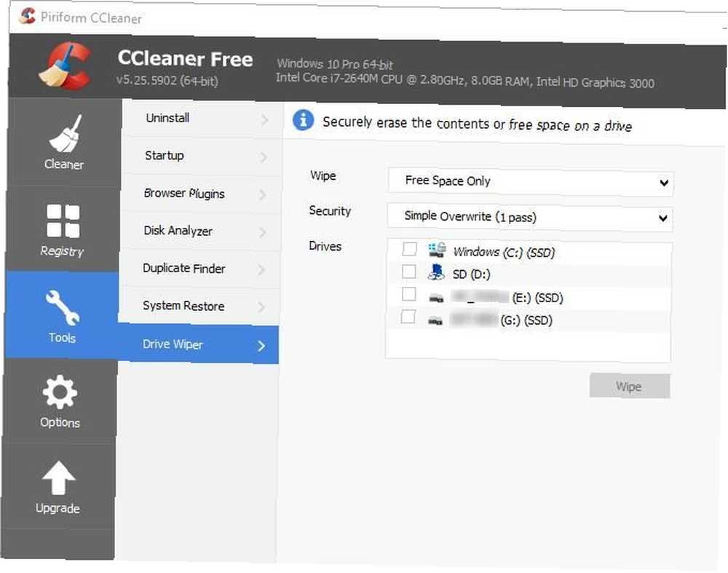The image size is (728, 573).
Task: Open the Uninstall tool
Action: 202,119
